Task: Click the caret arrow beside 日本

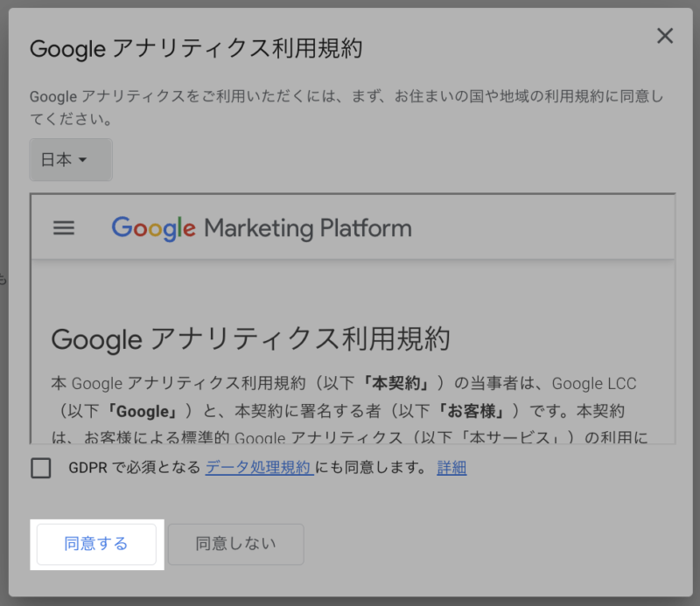Action: click(x=83, y=160)
